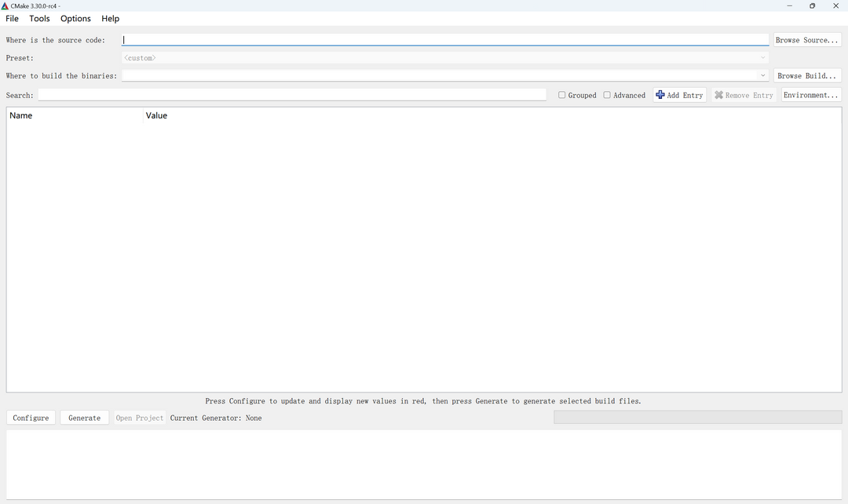Open the File menu
This screenshot has width=848, height=504.
point(12,18)
